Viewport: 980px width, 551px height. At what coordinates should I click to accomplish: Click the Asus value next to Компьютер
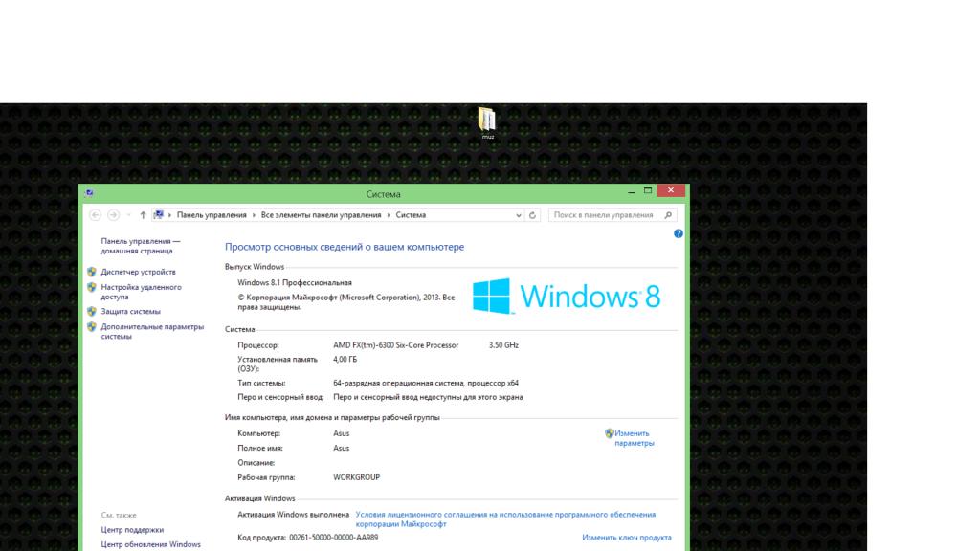(342, 433)
